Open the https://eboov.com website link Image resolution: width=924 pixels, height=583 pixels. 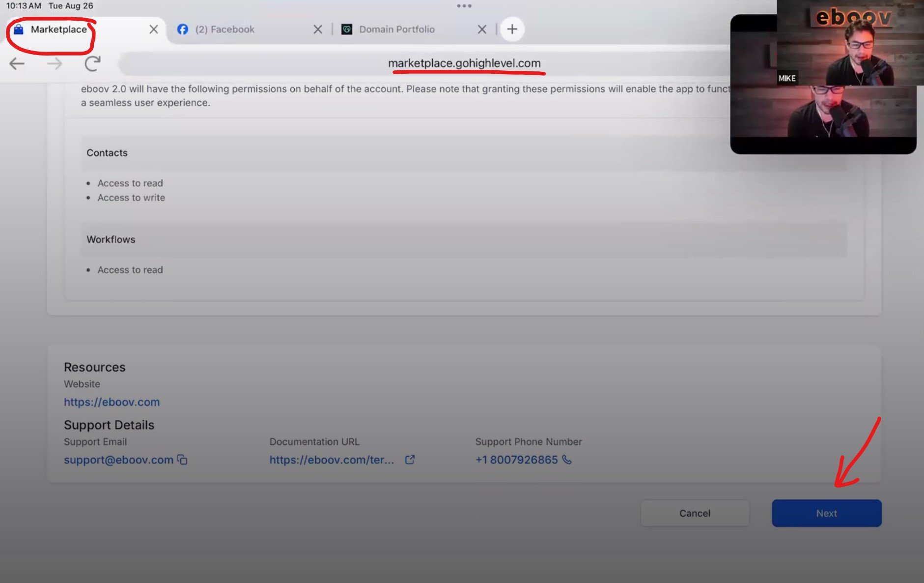pyautogui.click(x=112, y=402)
